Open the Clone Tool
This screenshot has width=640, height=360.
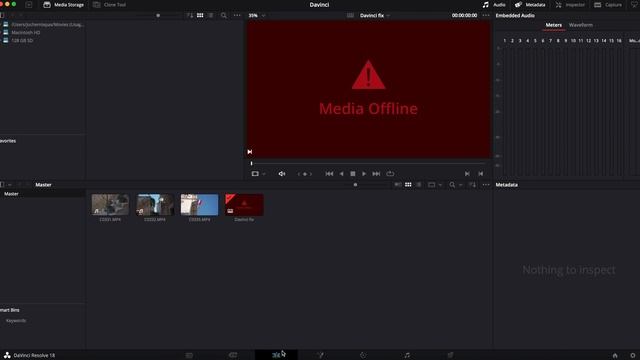pyautogui.click(x=109, y=5)
